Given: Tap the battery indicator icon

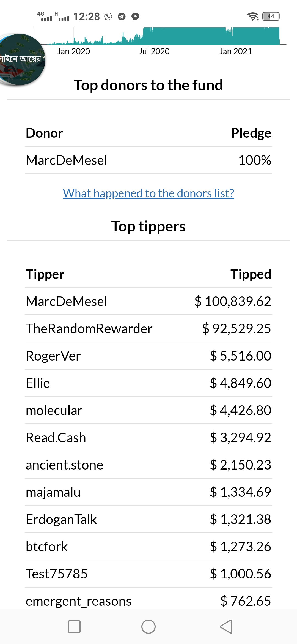Looking at the screenshot, I should point(271,17).
